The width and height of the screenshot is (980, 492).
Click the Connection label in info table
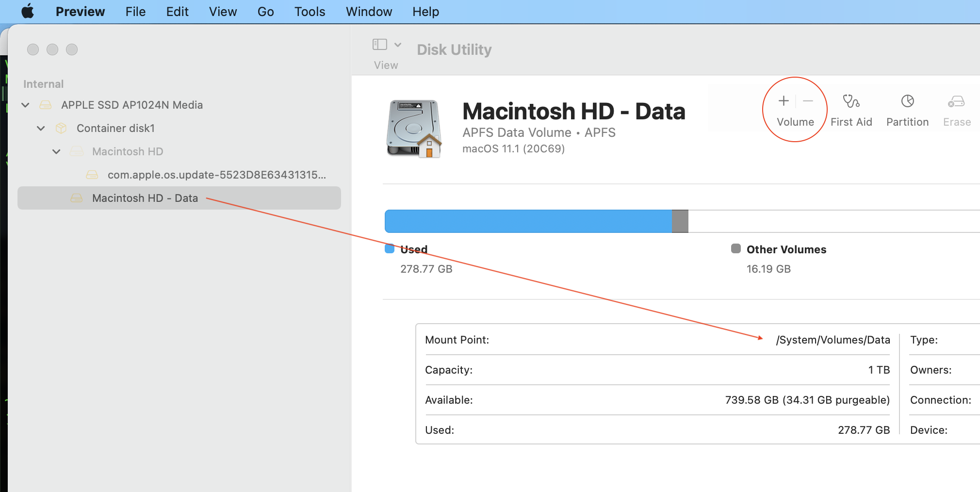pyautogui.click(x=941, y=400)
